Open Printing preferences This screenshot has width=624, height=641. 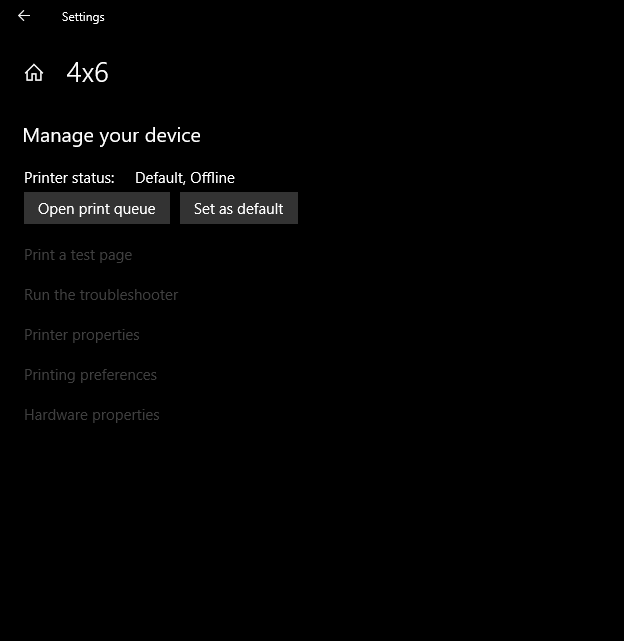tap(90, 375)
